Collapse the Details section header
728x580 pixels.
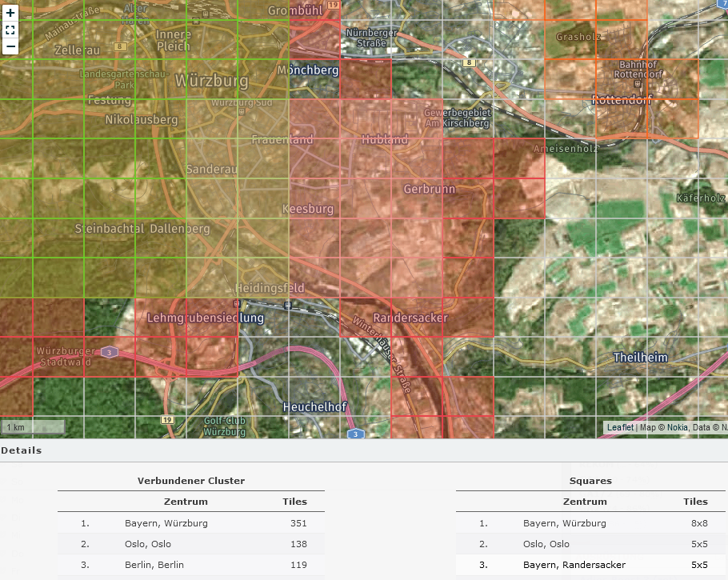tap(22, 450)
